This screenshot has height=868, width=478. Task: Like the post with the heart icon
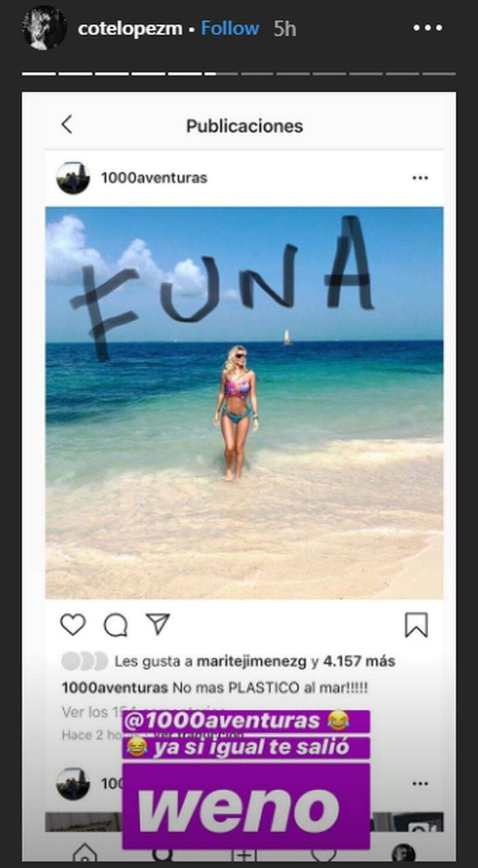[73, 624]
